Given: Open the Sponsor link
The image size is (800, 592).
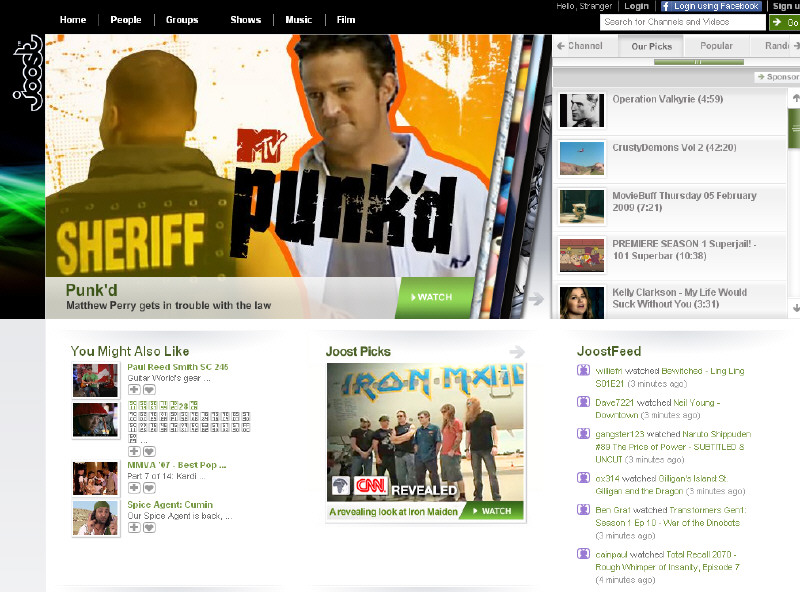Looking at the screenshot, I should click(x=777, y=77).
